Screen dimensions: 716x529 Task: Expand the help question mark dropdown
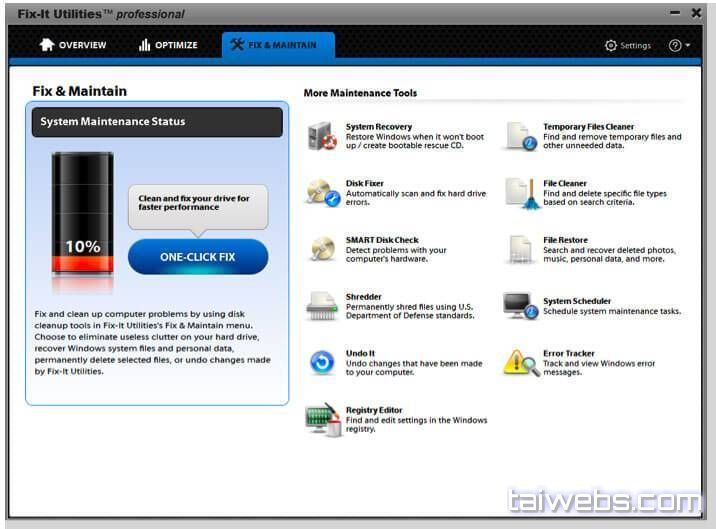coord(679,45)
